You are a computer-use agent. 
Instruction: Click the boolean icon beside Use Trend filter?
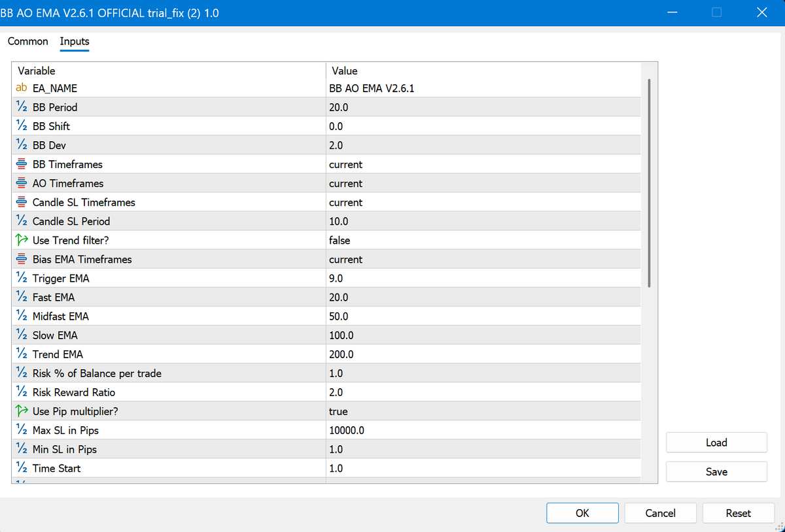pyautogui.click(x=21, y=241)
